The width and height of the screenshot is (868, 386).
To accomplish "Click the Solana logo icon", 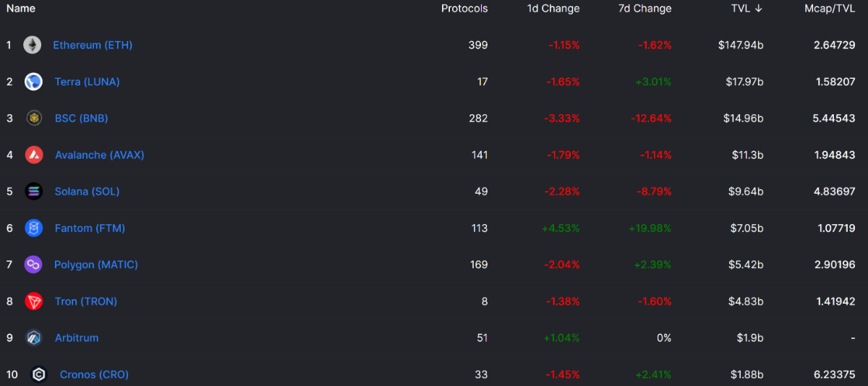I will [x=33, y=192].
